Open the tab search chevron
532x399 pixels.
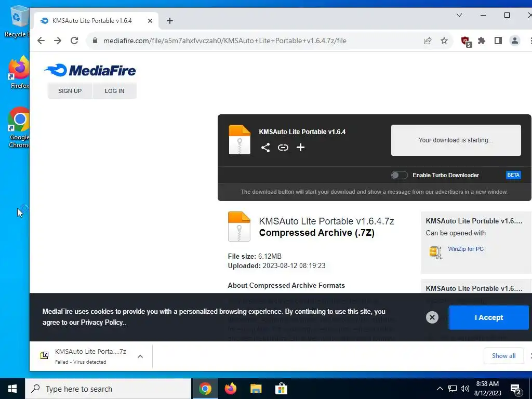(x=459, y=15)
